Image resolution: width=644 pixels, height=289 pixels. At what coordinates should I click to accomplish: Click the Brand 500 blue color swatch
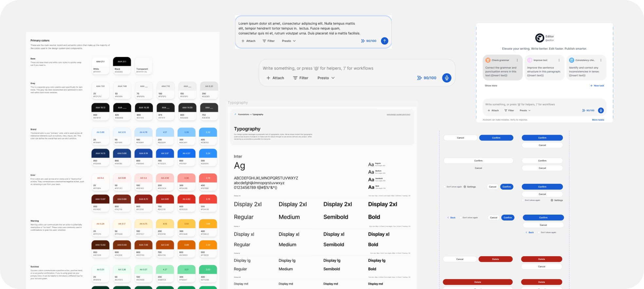pyautogui.click(x=208, y=157)
